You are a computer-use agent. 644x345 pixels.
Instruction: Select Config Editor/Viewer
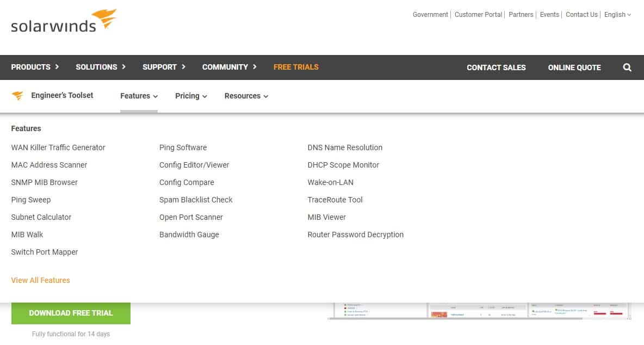(194, 165)
